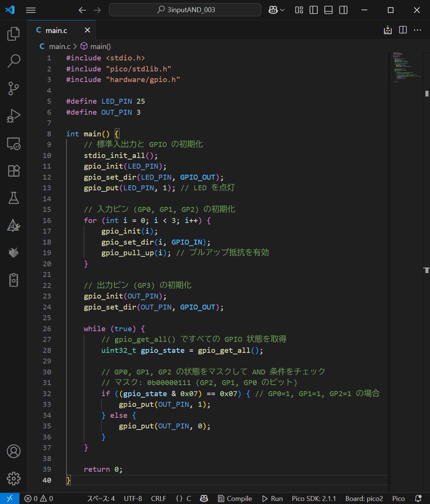
Task: Click Compile in the status bar
Action: pyautogui.click(x=235, y=499)
